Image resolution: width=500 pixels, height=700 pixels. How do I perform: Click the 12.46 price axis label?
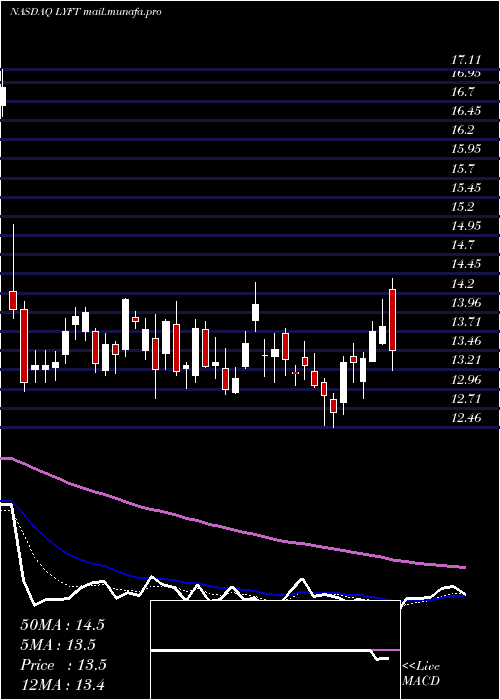466,418
